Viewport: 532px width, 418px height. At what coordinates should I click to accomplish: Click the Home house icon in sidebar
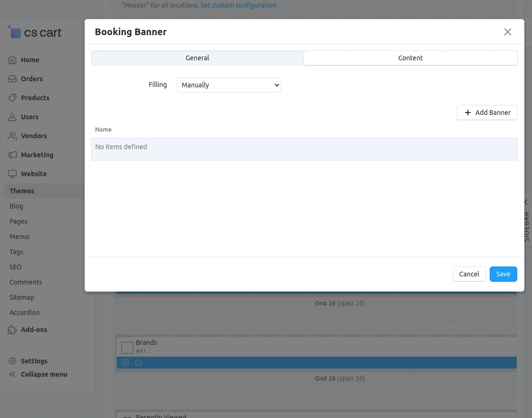[12, 60]
